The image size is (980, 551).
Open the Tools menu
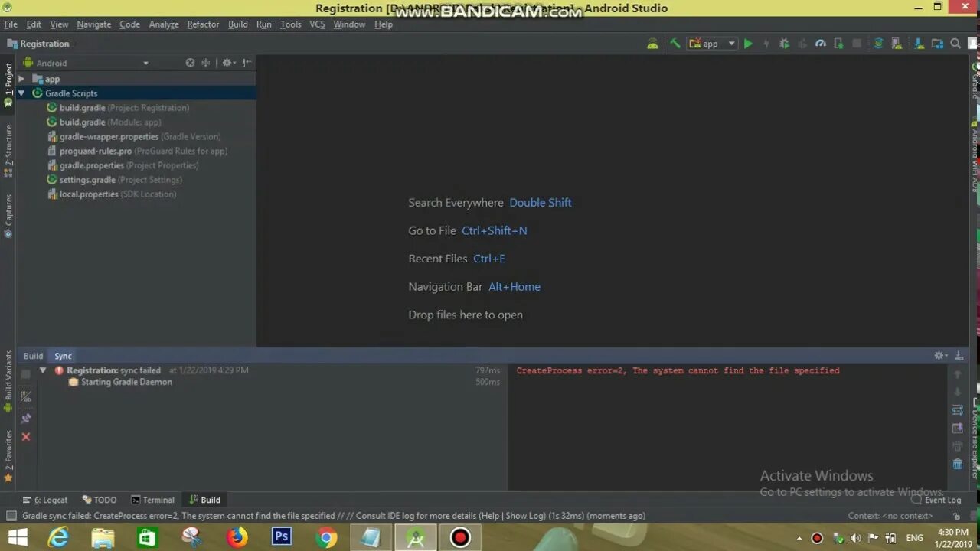tap(291, 24)
